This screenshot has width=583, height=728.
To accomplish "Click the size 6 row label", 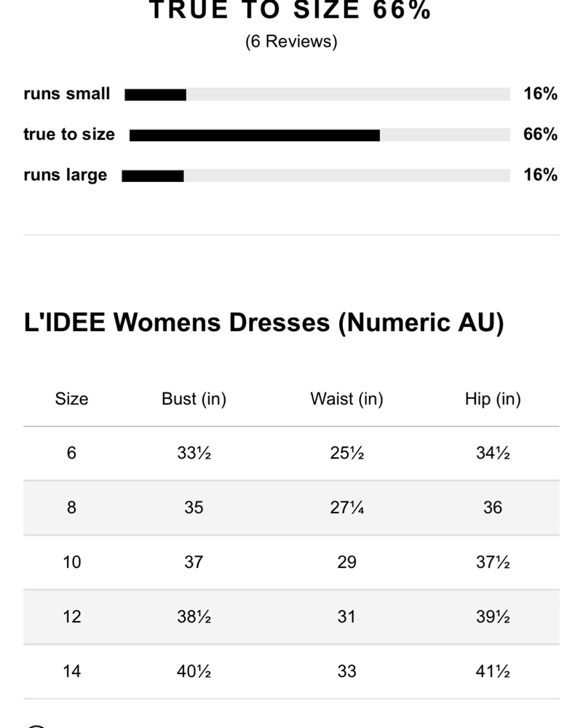I will tap(71, 453).
